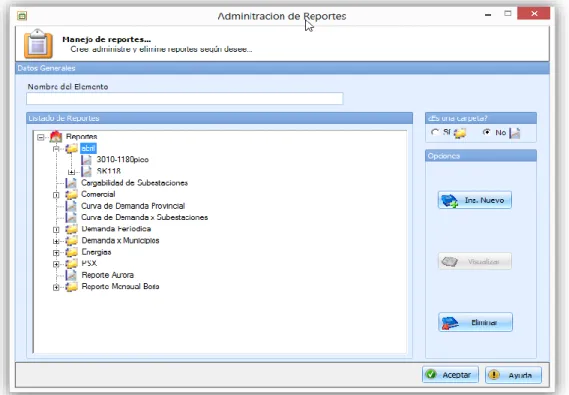The width and height of the screenshot is (569, 395).
Task: Click the Comercial folder icon
Action: point(71,194)
